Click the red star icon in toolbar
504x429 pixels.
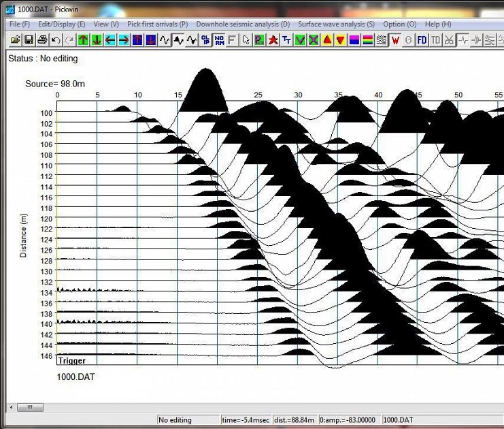(273, 40)
